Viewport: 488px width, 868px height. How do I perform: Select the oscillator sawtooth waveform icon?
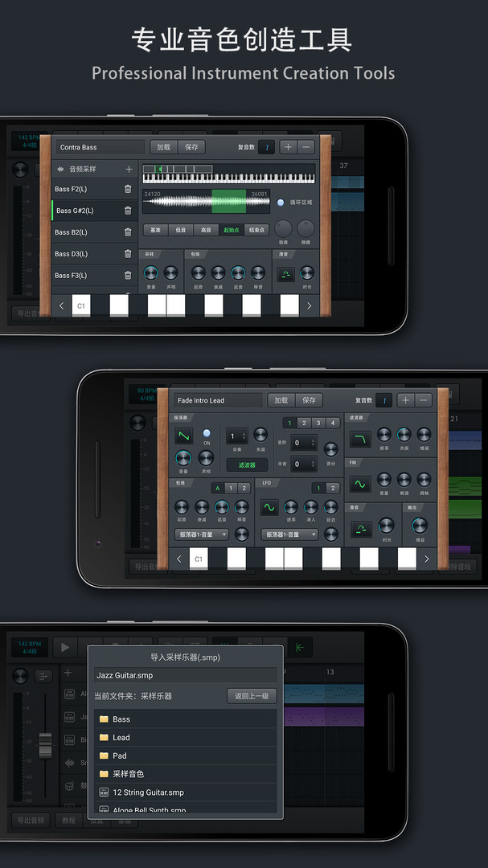pos(184,436)
